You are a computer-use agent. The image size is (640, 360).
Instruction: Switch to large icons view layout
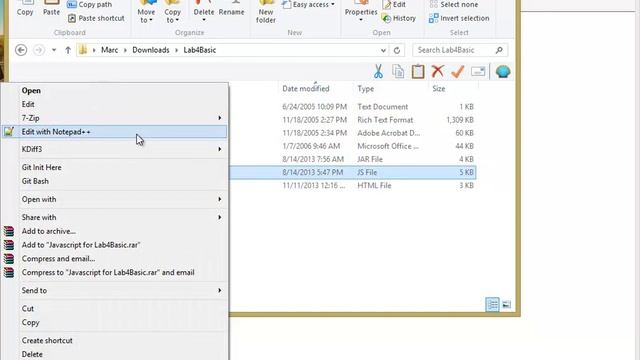click(x=507, y=304)
